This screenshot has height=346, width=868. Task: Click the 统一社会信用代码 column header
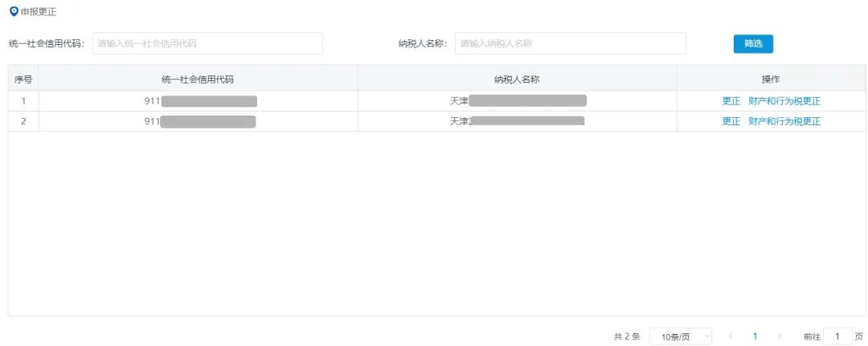[x=198, y=79]
